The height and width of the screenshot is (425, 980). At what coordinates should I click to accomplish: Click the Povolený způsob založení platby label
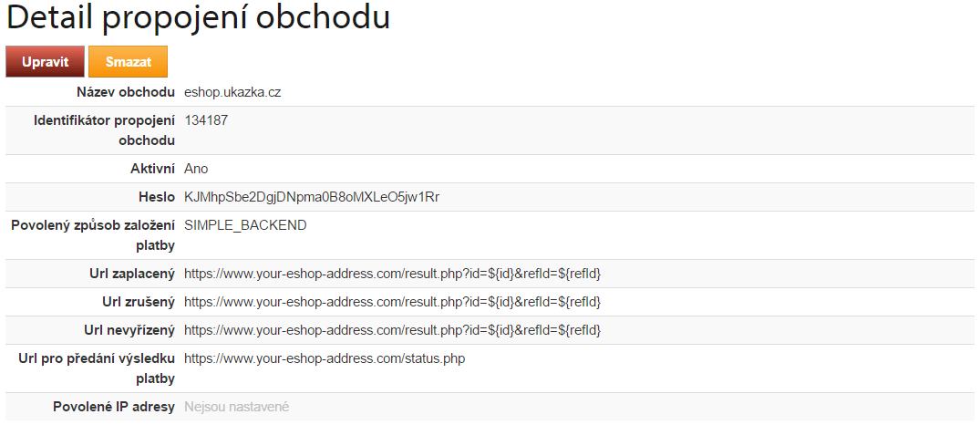click(x=93, y=235)
